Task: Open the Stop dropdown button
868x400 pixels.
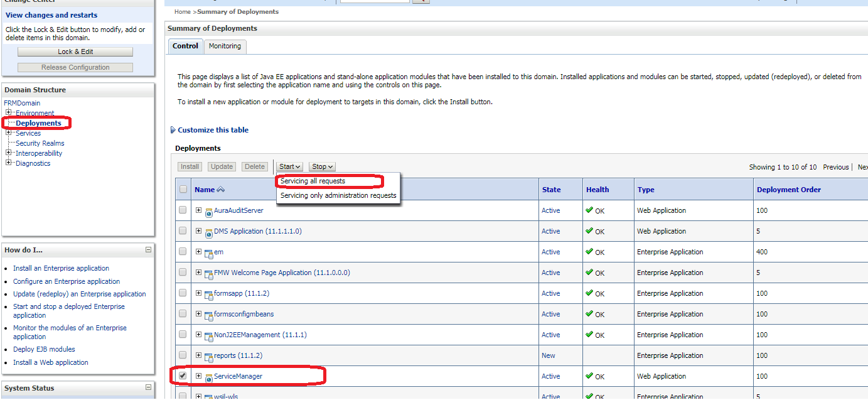Action: point(322,166)
